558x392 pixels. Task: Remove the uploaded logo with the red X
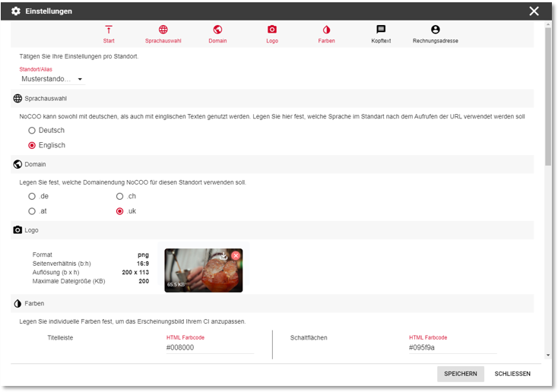coord(236,256)
